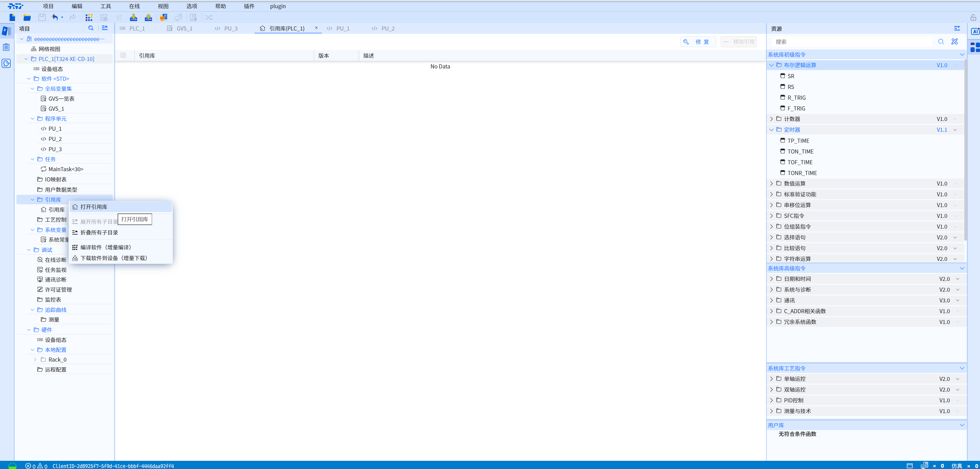This screenshot has width=980, height=469.
Task: Expand the 计数器 folder in resources
Action: [x=771, y=119]
